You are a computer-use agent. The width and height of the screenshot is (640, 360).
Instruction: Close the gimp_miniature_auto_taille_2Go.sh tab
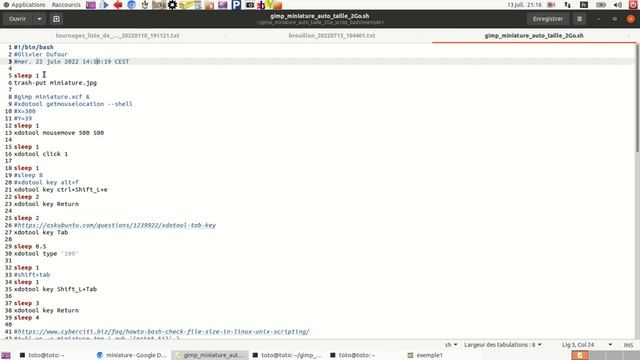coord(629,36)
